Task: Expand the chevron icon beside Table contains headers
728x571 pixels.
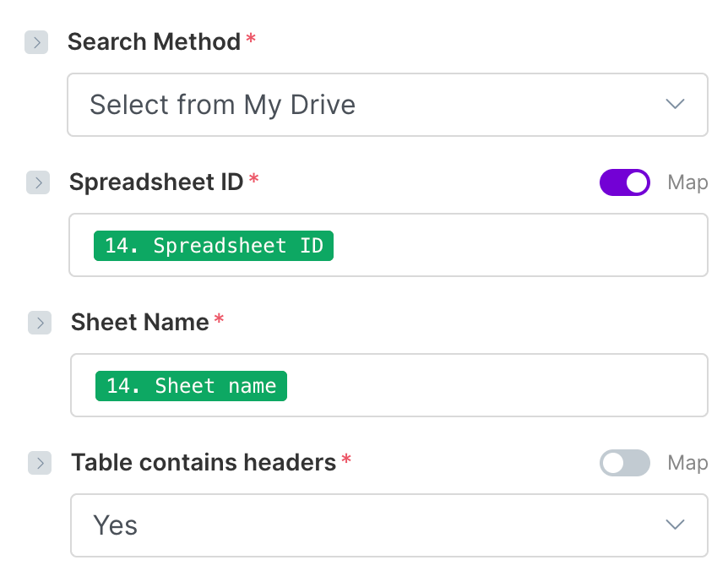Action: (x=40, y=462)
